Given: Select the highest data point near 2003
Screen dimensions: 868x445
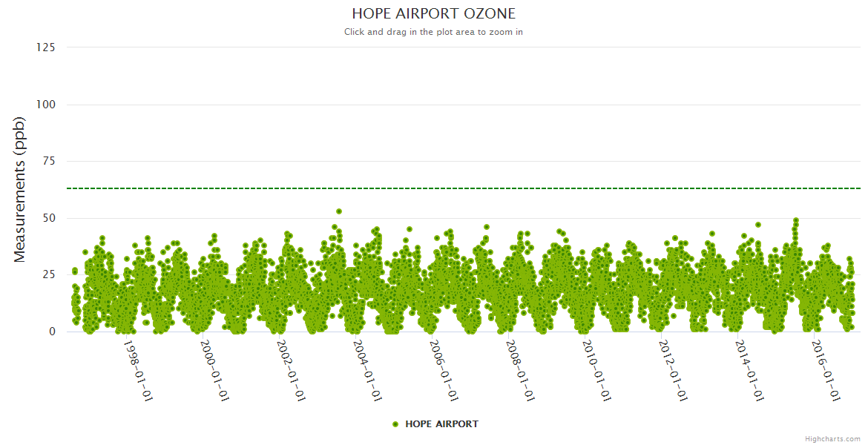Looking at the screenshot, I should point(339,211).
